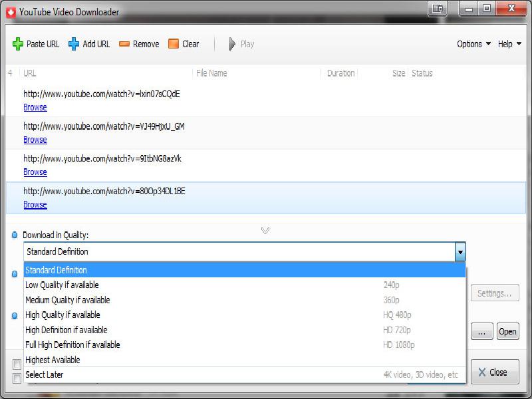The image size is (532, 399).
Task: Select the URL row ending 80Op34DL1BE
Action: (266, 198)
